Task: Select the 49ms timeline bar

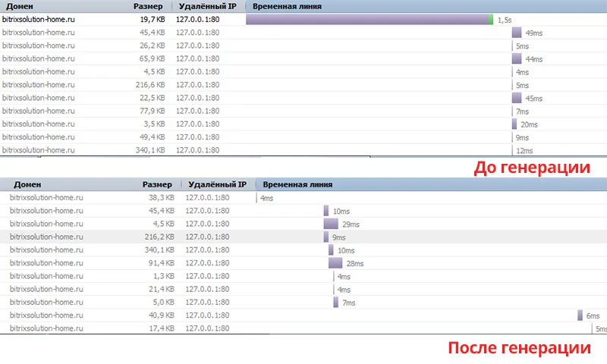Action: 517,33
